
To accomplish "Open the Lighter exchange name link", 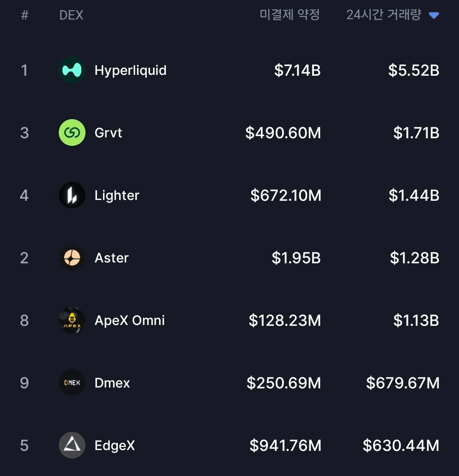I will [117, 195].
